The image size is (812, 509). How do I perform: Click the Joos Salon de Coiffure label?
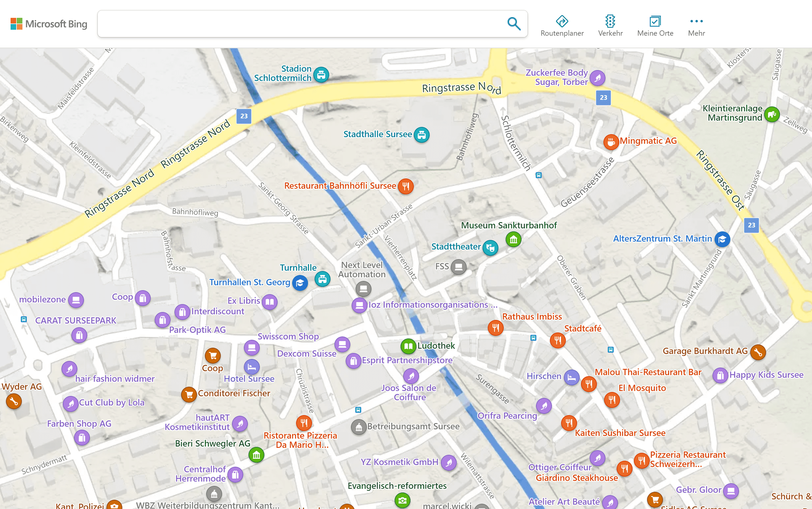409,393
